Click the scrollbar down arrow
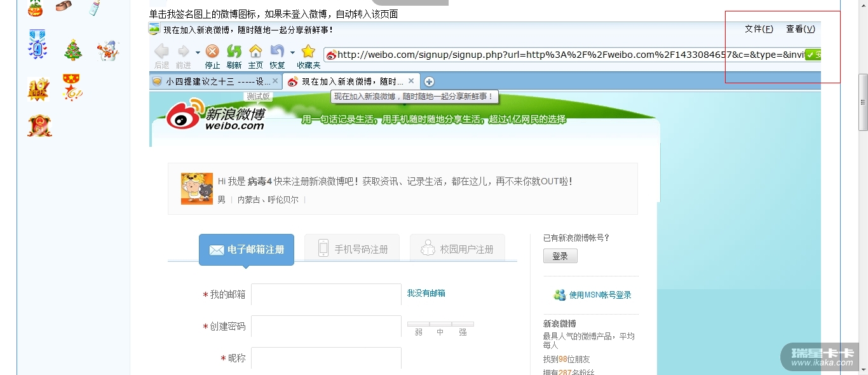 pyautogui.click(x=863, y=370)
